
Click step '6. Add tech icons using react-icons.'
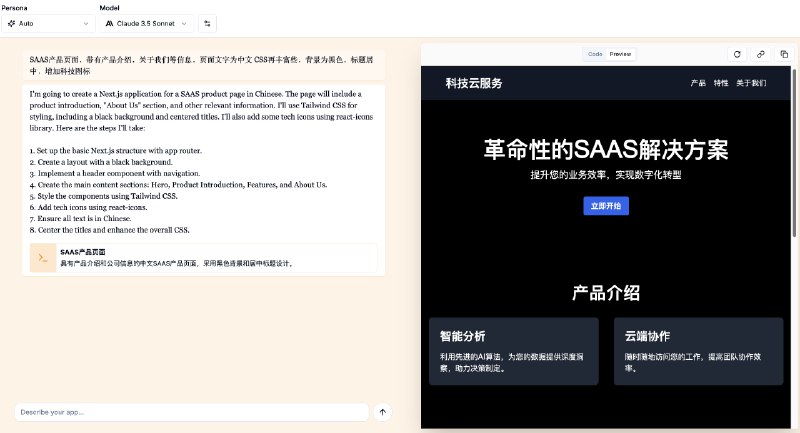pyautogui.click(x=88, y=207)
